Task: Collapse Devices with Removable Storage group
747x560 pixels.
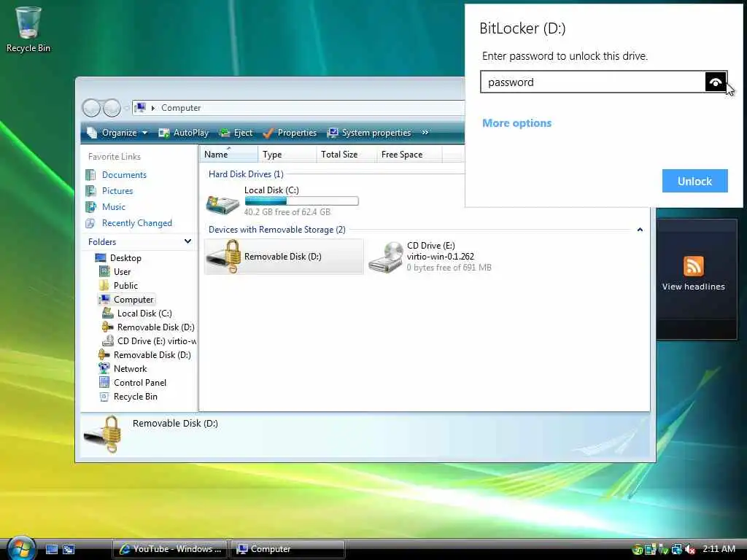Action: tap(640, 230)
